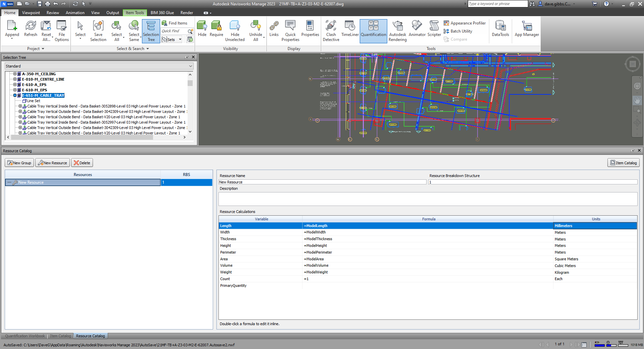The height and width of the screenshot is (349, 644).
Task: Switch to the Item Tools ribbon tab
Action: [x=135, y=12]
